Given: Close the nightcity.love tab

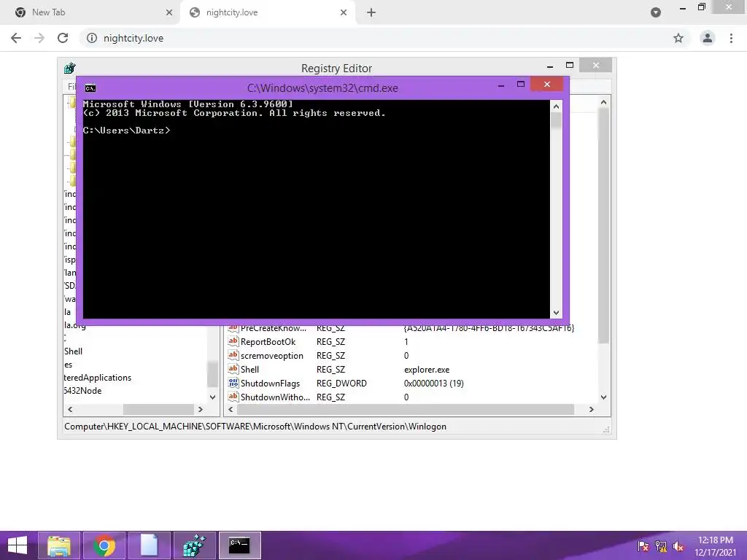Looking at the screenshot, I should coord(344,12).
